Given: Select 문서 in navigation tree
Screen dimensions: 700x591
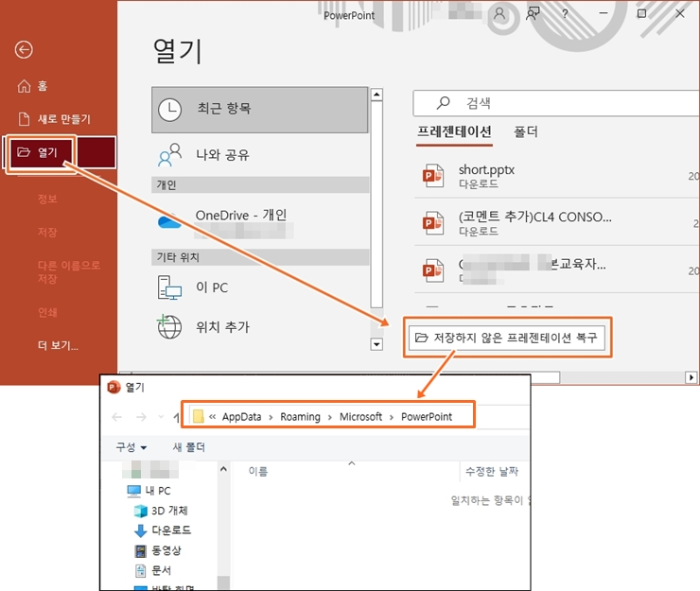Looking at the screenshot, I should 153,570.
